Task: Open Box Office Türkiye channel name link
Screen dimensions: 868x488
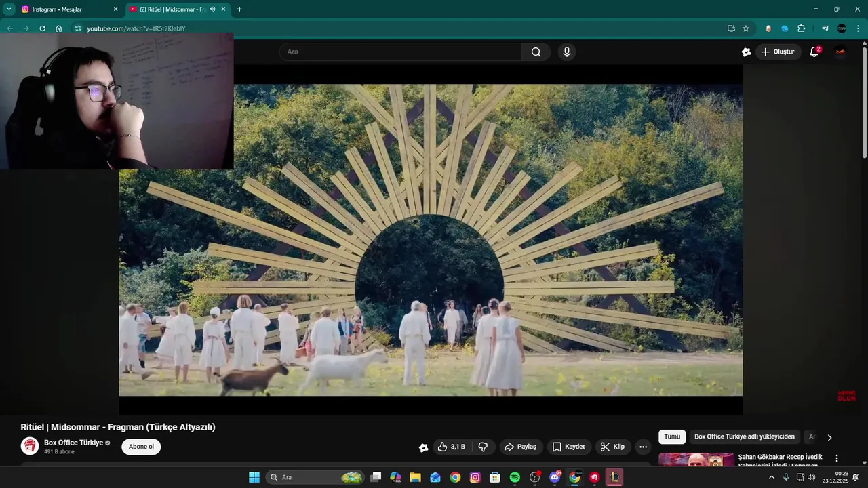Action: pyautogui.click(x=73, y=443)
